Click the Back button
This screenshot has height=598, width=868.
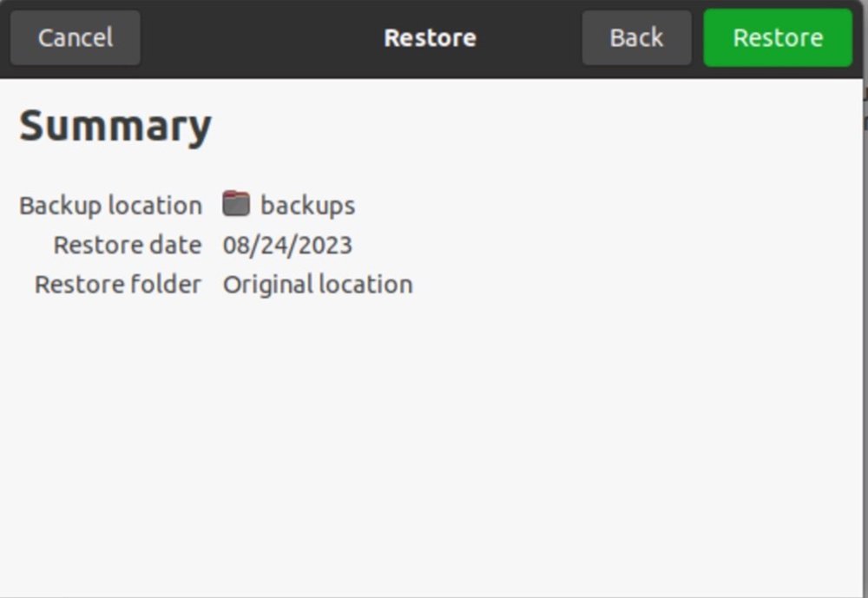tap(636, 37)
